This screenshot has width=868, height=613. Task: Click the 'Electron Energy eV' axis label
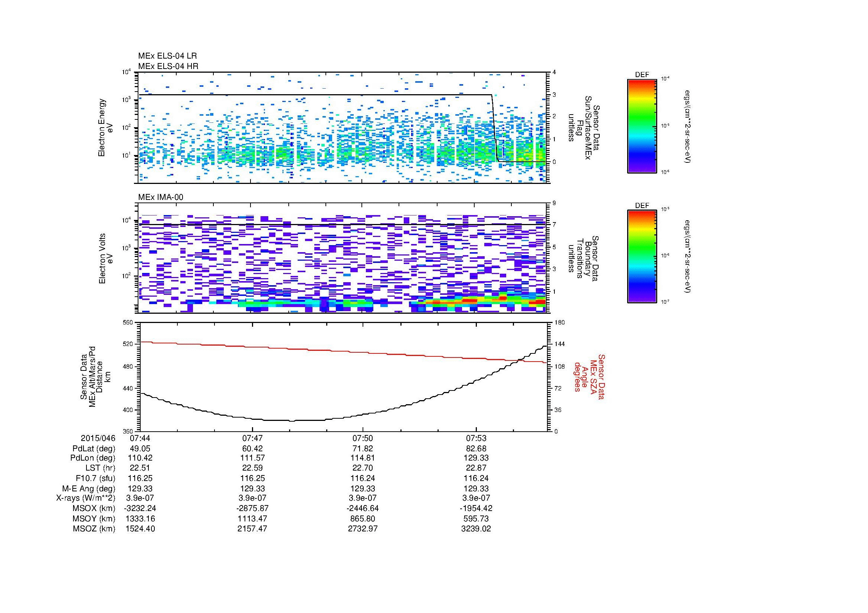(x=105, y=128)
